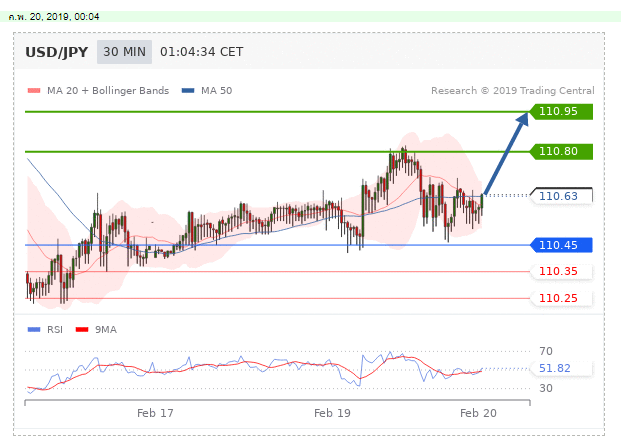This screenshot has width=621, height=447.
Task: Click the MA 20 + Bollinger Bands label
Action: [x=108, y=91]
